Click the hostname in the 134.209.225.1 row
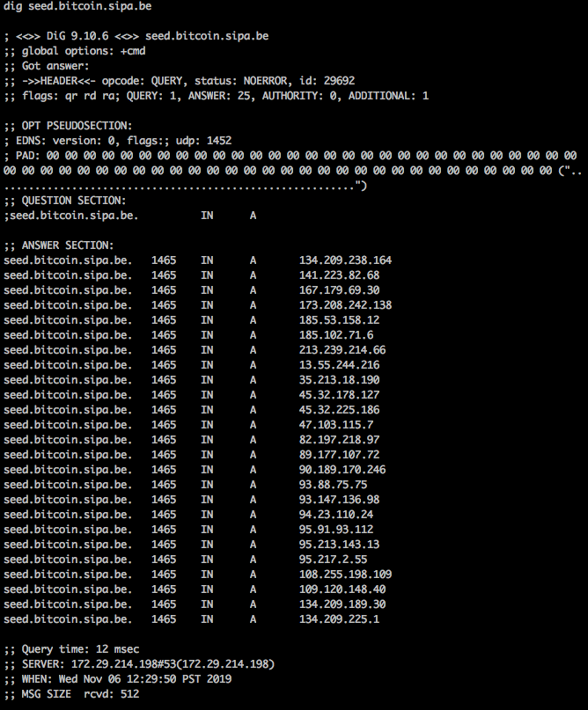Viewport: 588px width, 710px height. pos(68,619)
